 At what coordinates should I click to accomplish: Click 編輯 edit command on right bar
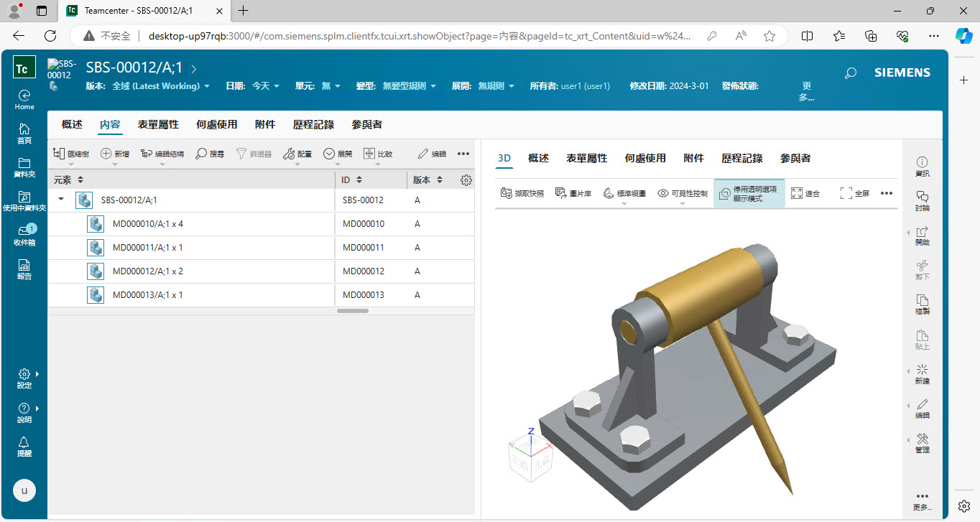click(x=923, y=409)
